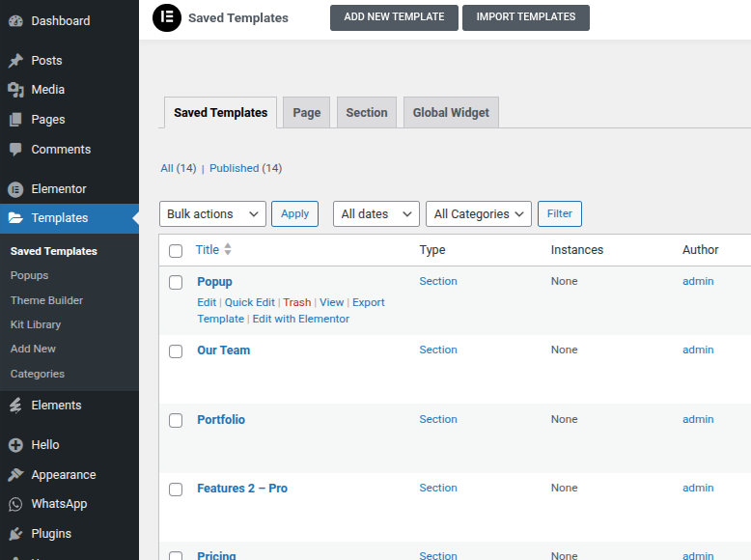Open the Bulk actions dropdown
751x560 pixels.
212,213
